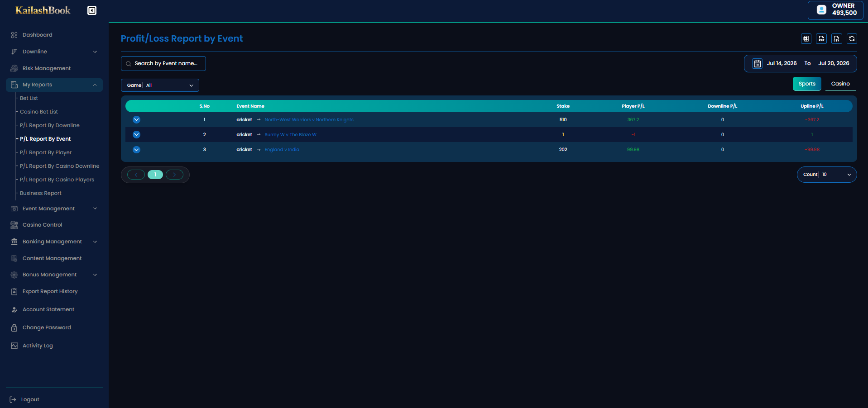
Task: Expand the Banking Management chevron
Action: (x=95, y=242)
